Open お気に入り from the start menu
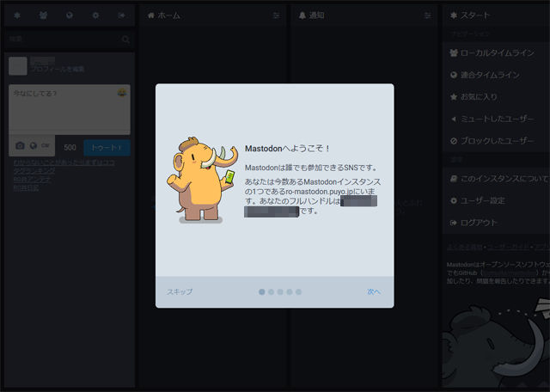Viewport: 550px width, 392px height. coord(496,97)
